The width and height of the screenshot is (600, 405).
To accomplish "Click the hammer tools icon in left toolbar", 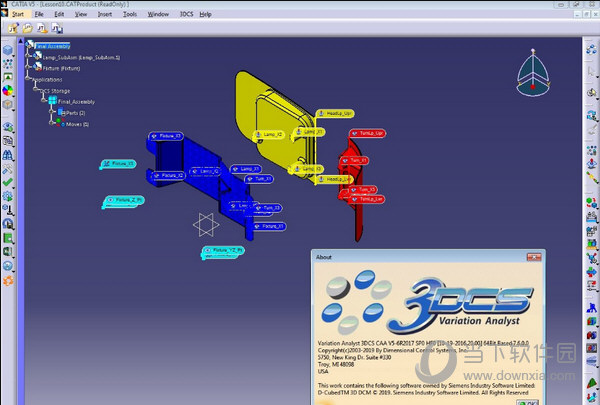I will (x=8, y=168).
